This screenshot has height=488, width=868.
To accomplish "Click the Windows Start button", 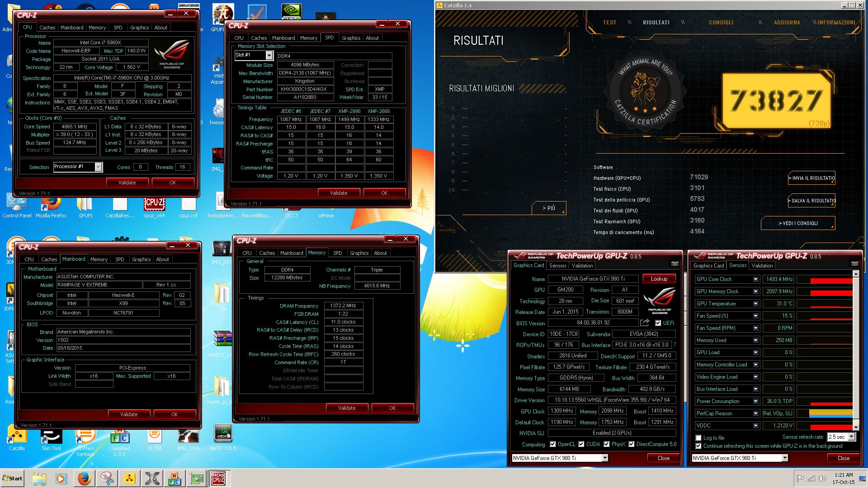I will (13, 479).
